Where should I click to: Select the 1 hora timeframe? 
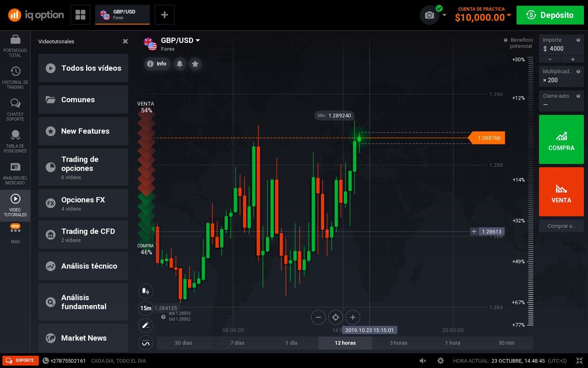pyautogui.click(x=452, y=343)
